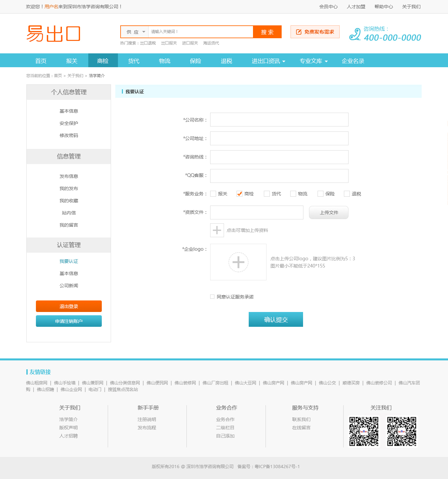Tick the 同意认证服务承诺 checkbox

pyautogui.click(x=212, y=297)
